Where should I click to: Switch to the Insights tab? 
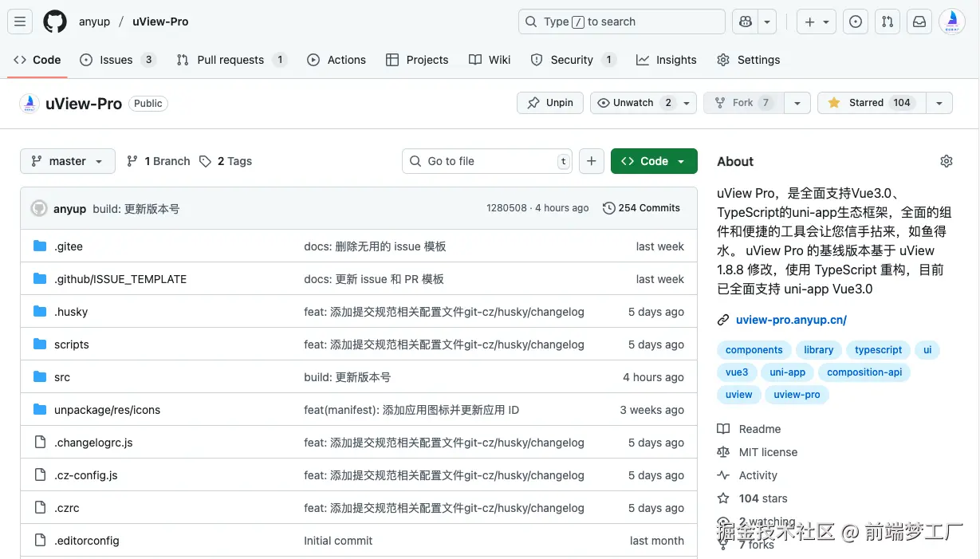coord(667,60)
